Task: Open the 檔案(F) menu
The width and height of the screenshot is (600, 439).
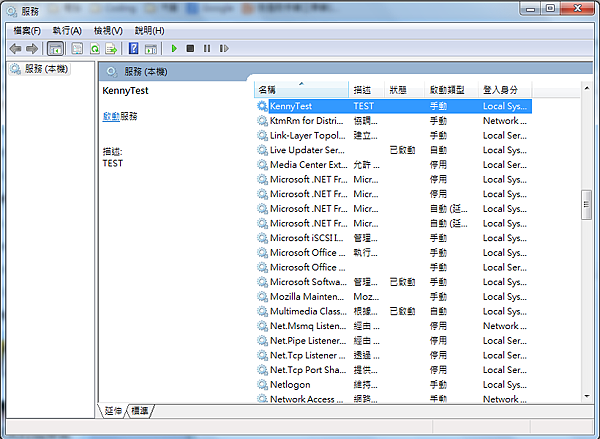Action: [27, 31]
